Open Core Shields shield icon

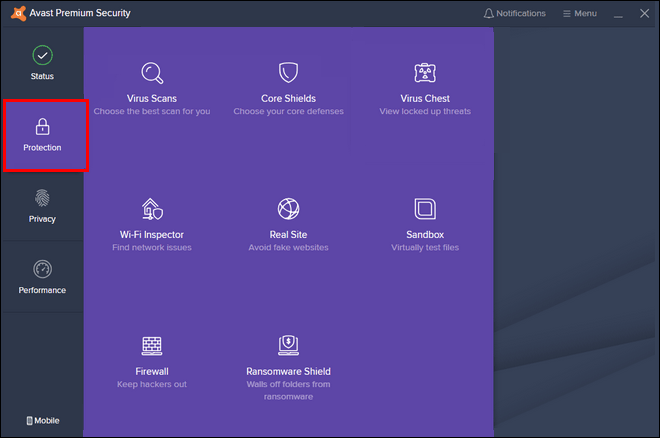(x=288, y=73)
